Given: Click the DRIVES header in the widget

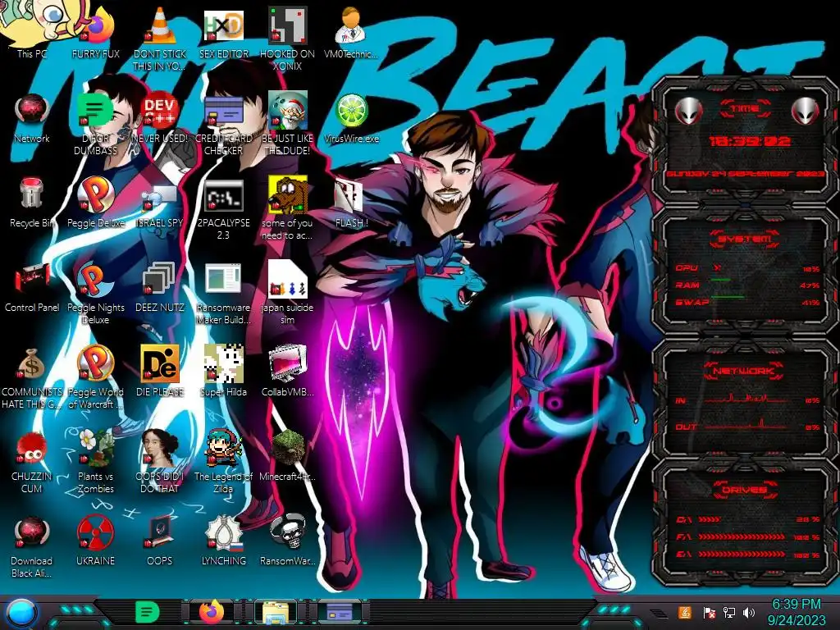Looking at the screenshot, I should pyautogui.click(x=745, y=490).
